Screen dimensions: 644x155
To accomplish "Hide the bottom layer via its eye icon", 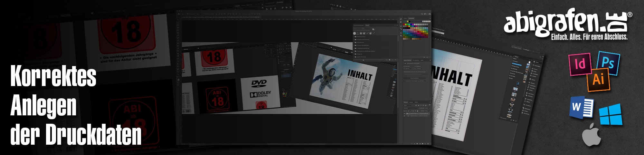I will pyautogui.click(x=404, y=116).
